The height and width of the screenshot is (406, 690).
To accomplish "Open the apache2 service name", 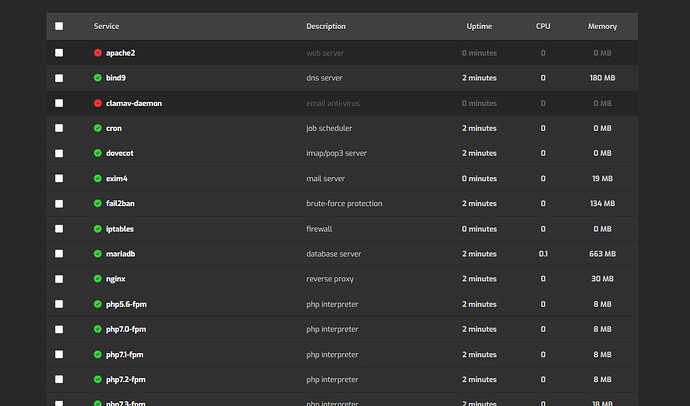I will (121, 53).
